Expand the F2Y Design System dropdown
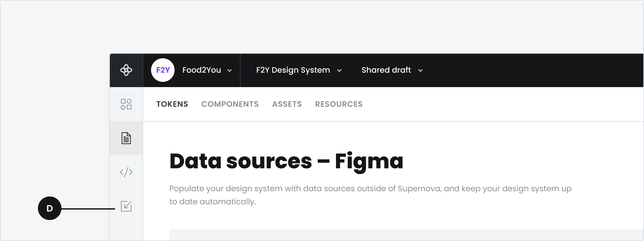 click(299, 70)
